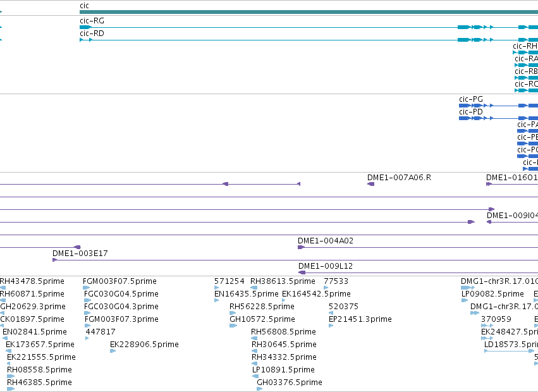Click EST EN02841.5prime
Image resolution: width=538 pixels, height=392 pixels.
(35, 332)
